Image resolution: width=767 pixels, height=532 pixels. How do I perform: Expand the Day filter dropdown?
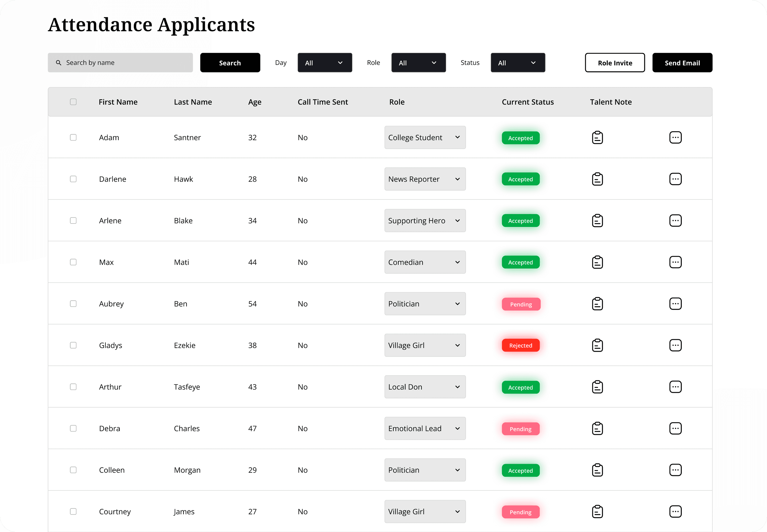coord(324,63)
